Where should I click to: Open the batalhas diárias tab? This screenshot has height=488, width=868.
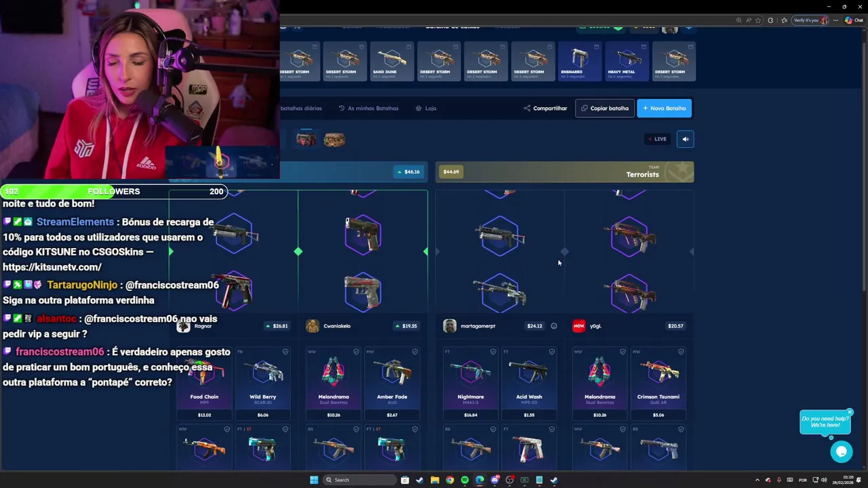(x=301, y=108)
